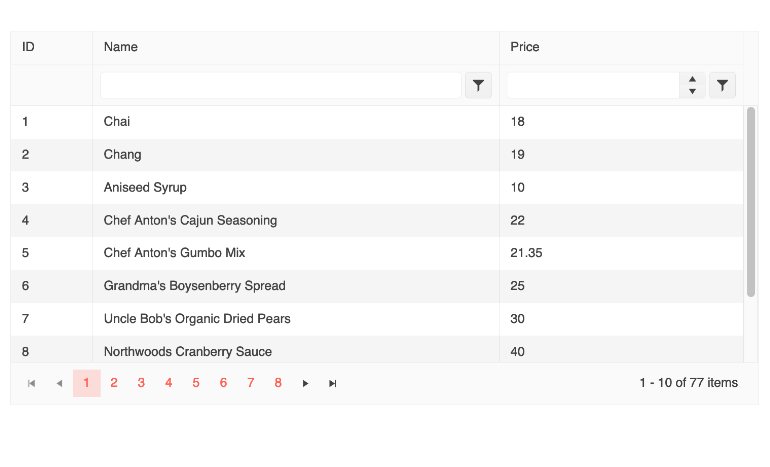Image resolution: width=770 pixels, height=467 pixels.
Task: Select current page 1 button
Action: pos(86,383)
